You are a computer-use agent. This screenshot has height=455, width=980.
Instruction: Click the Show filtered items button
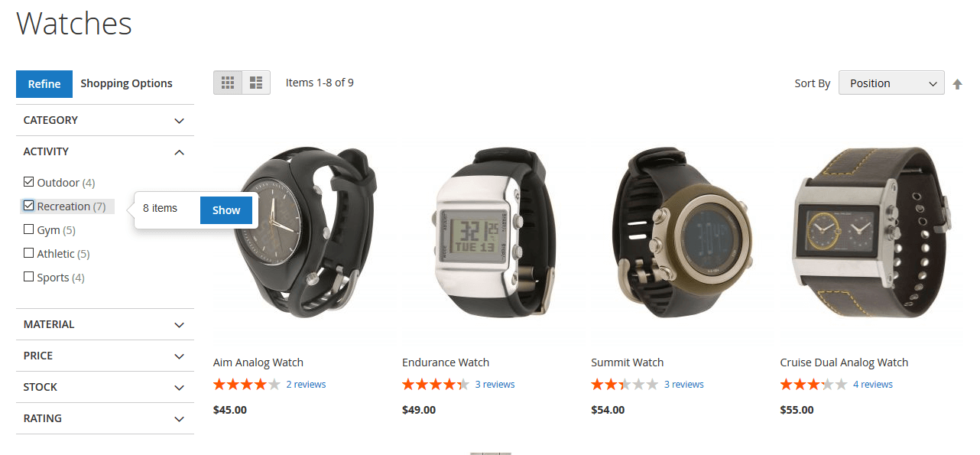[x=226, y=210]
